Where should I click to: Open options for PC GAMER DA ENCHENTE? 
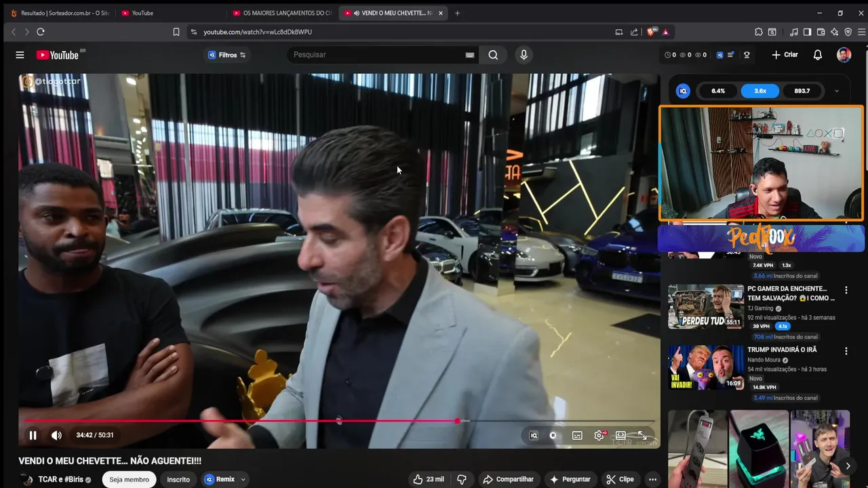click(x=846, y=290)
